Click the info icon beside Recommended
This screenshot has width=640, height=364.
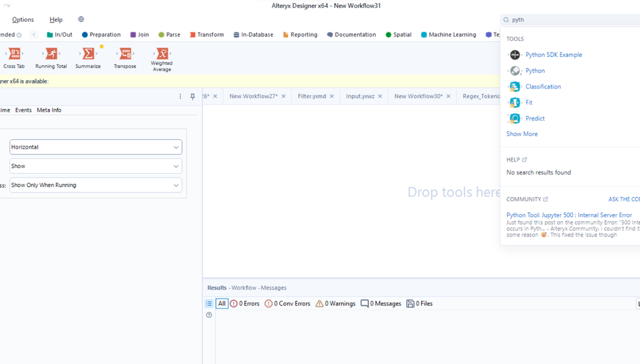pos(19,35)
